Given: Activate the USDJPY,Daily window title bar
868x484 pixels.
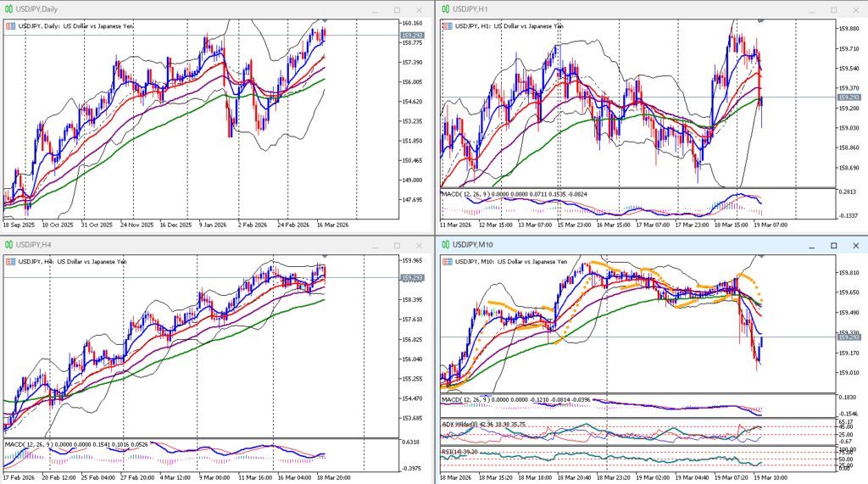Looking at the screenshot, I should point(170,9).
